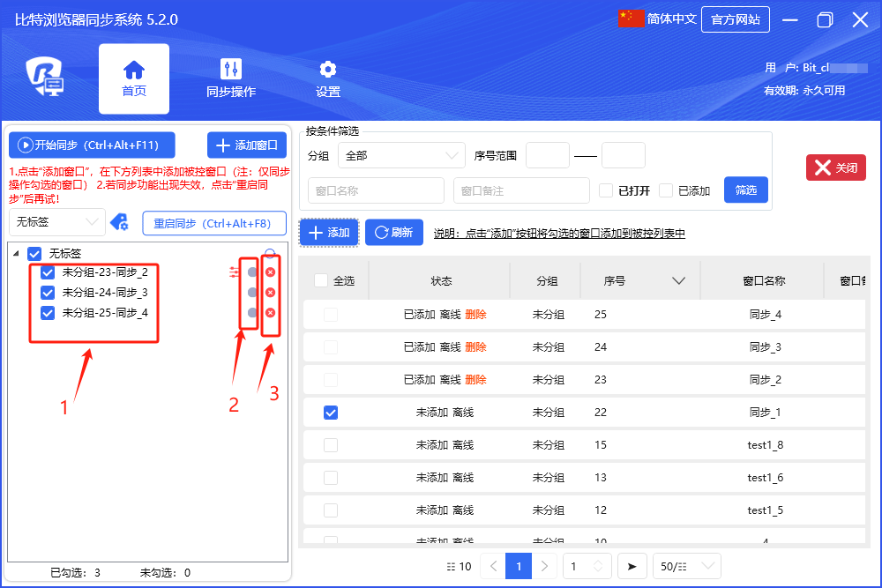Click the orange 删除 link for 同步_4
This screenshot has height=588, width=882.
(x=475, y=314)
